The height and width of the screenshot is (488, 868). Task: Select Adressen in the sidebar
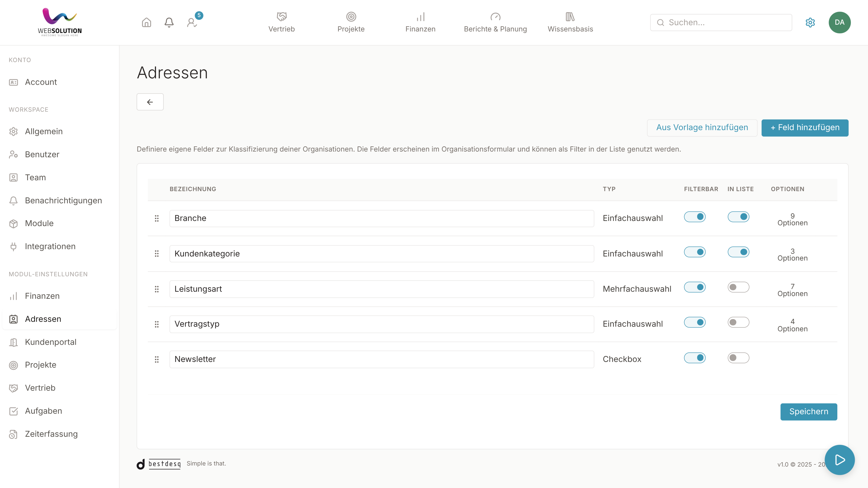(x=60, y=319)
